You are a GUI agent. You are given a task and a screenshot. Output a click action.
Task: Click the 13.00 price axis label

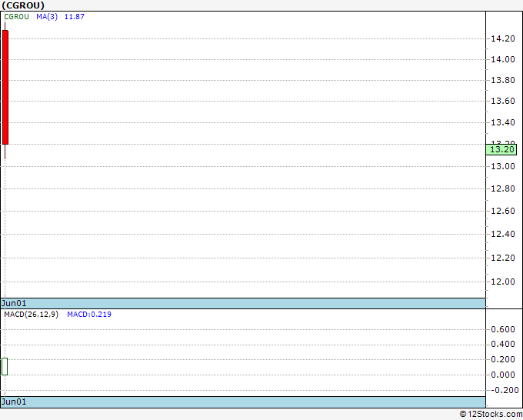pos(503,166)
